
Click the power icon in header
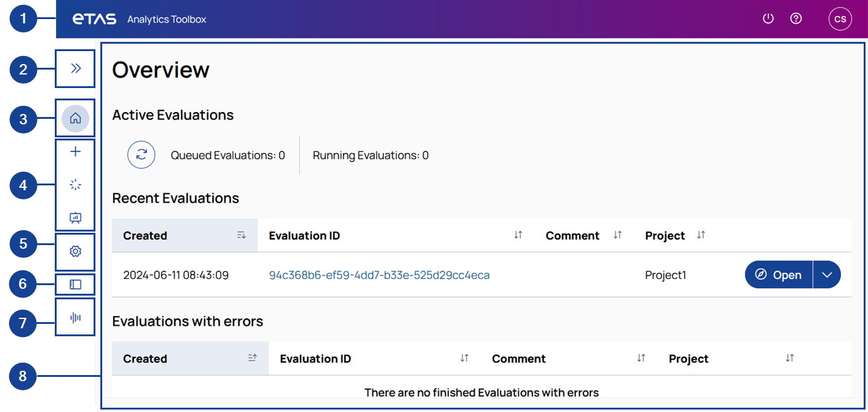pos(768,18)
